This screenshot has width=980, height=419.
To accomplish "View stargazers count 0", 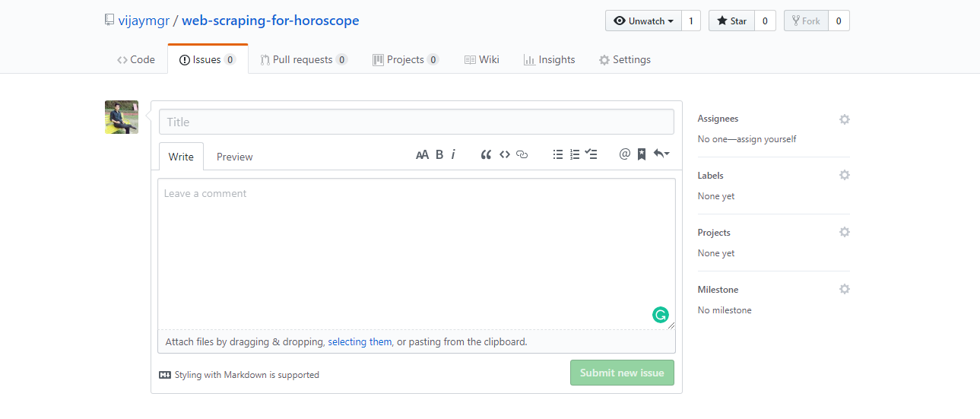I will pos(764,21).
